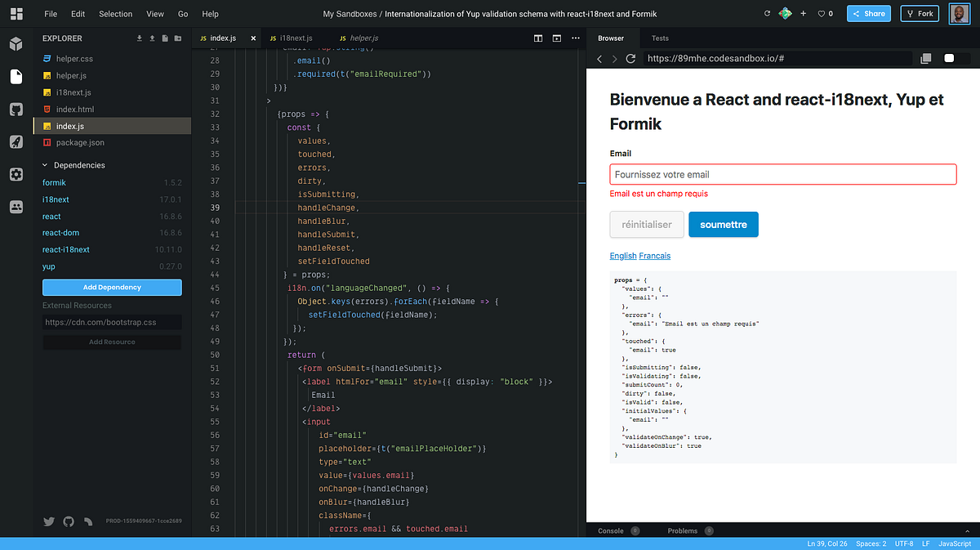Click the Add Dependency button
Screen dimensions: 980x550
click(112, 287)
